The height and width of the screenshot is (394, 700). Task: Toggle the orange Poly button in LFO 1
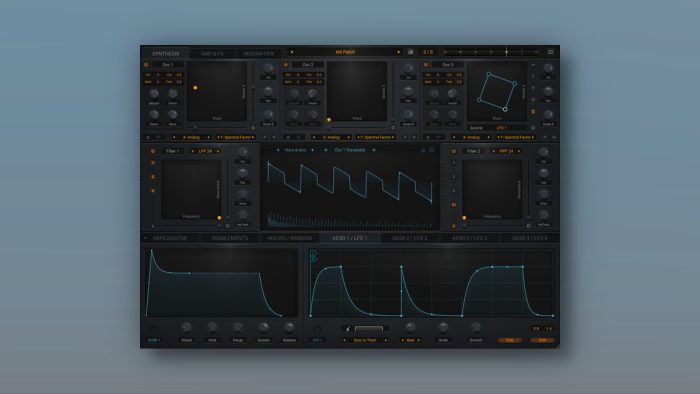coord(509,340)
